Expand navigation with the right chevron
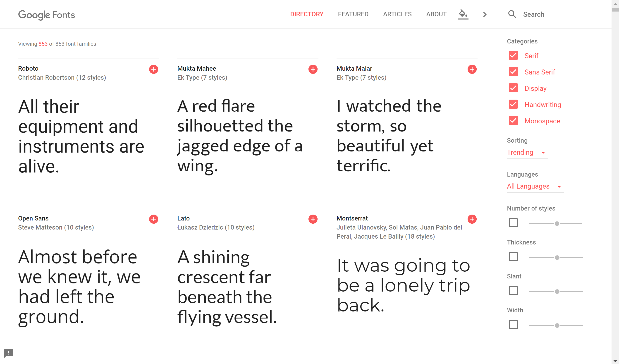Viewport: 619px width, 364px height. click(485, 14)
